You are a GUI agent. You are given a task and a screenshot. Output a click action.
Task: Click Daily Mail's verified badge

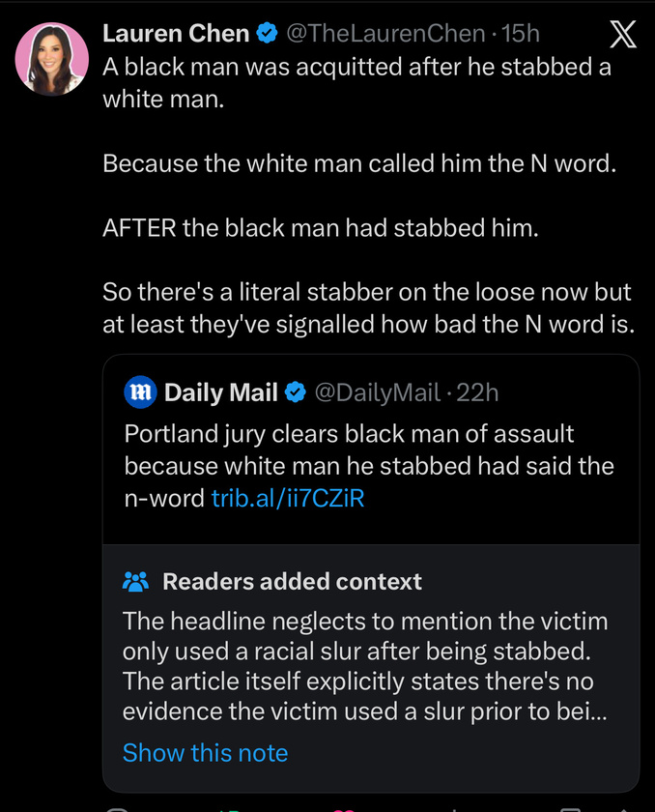click(x=297, y=392)
